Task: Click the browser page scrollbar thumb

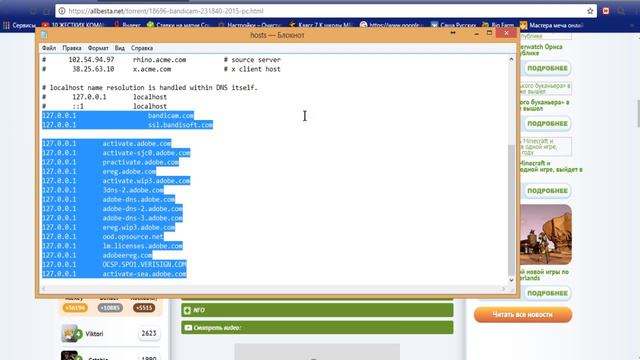Action: tap(638, 113)
